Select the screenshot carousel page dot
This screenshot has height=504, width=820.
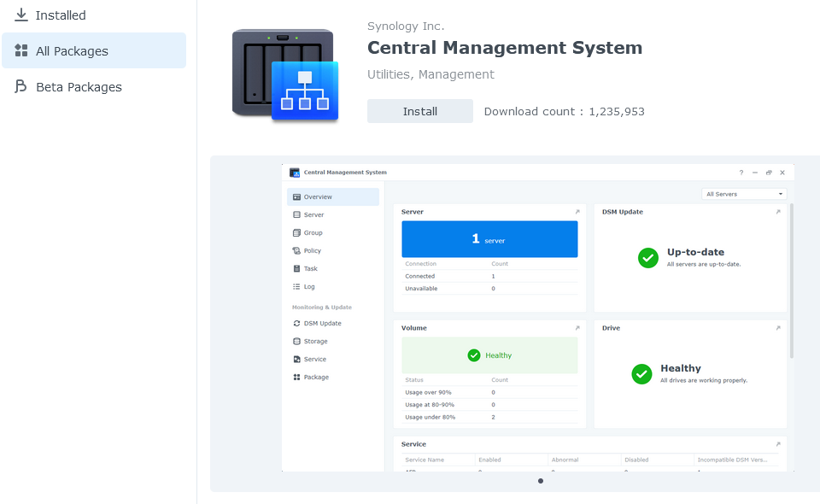click(x=541, y=481)
